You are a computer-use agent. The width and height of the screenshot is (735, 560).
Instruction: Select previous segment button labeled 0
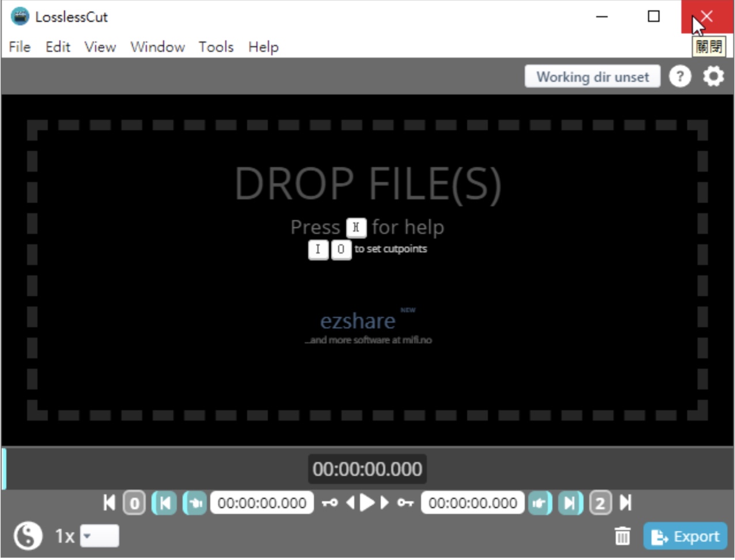(134, 503)
